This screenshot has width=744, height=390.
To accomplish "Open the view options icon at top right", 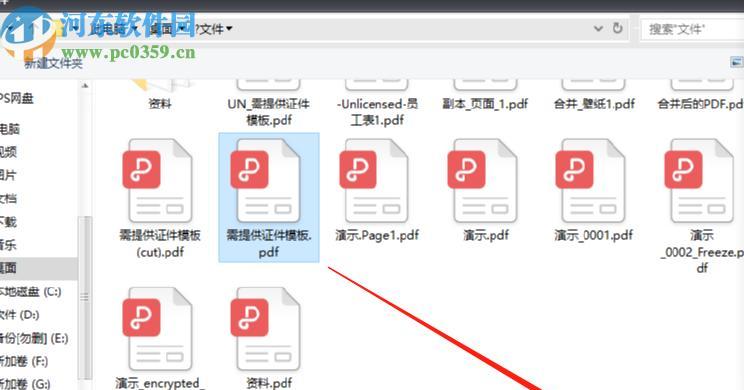I will pyautogui.click(x=736, y=62).
